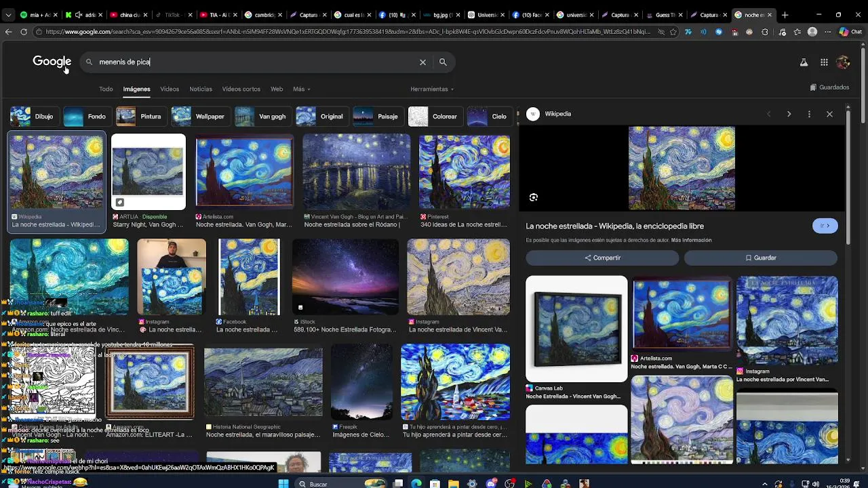Filter images by Pintura chip
This screenshot has height=488, width=868.
coord(140,117)
